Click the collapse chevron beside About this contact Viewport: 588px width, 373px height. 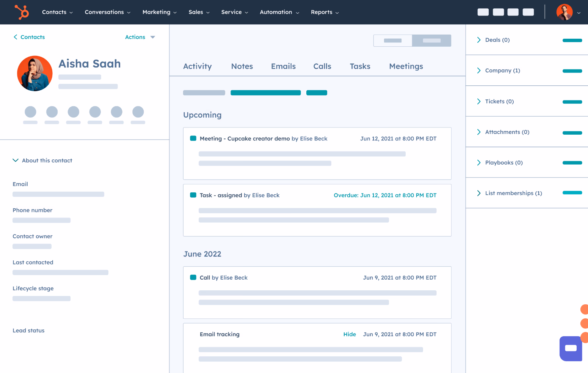point(16,160)
